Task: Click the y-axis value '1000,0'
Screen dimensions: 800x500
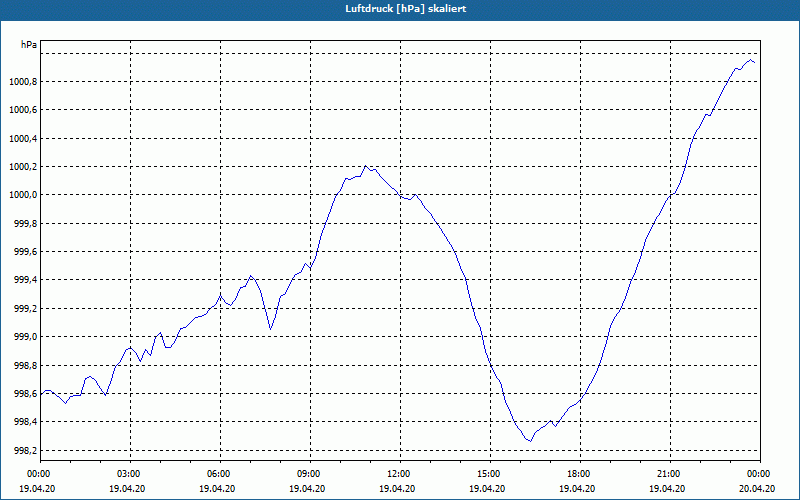Action: pyautogui.click(x=22, y=195)
